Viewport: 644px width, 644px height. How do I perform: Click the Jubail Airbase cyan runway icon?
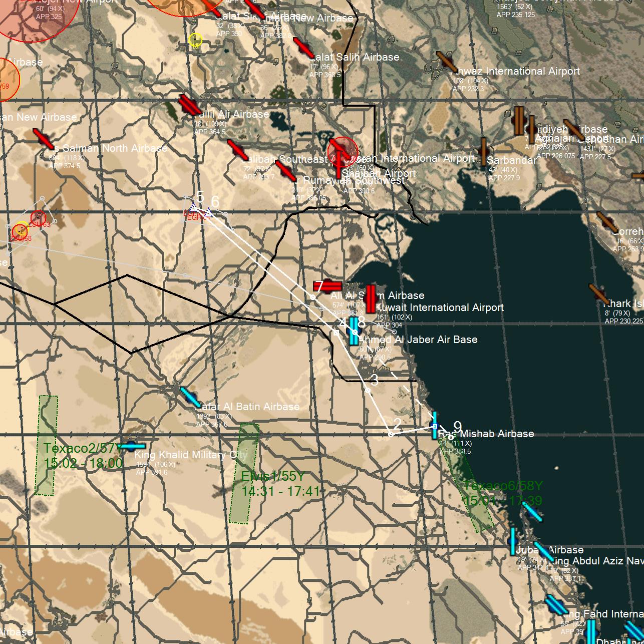point(513,541)
